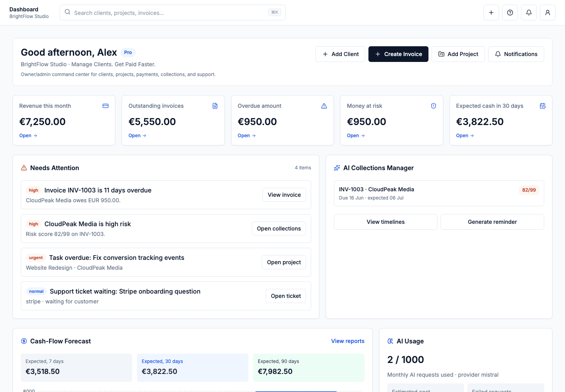Click the Create Invoice button

[398, 54]
